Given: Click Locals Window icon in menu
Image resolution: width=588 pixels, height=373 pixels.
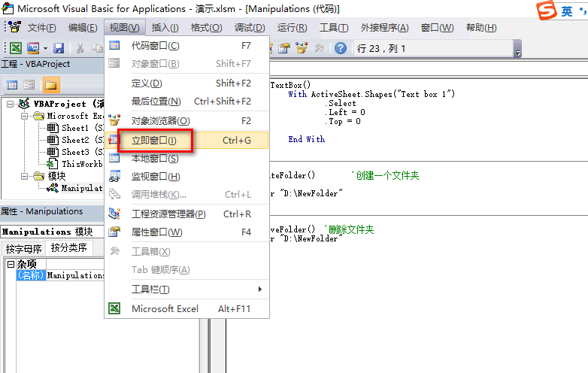Looking at the screenshot, I should click(x=114, y=158).
